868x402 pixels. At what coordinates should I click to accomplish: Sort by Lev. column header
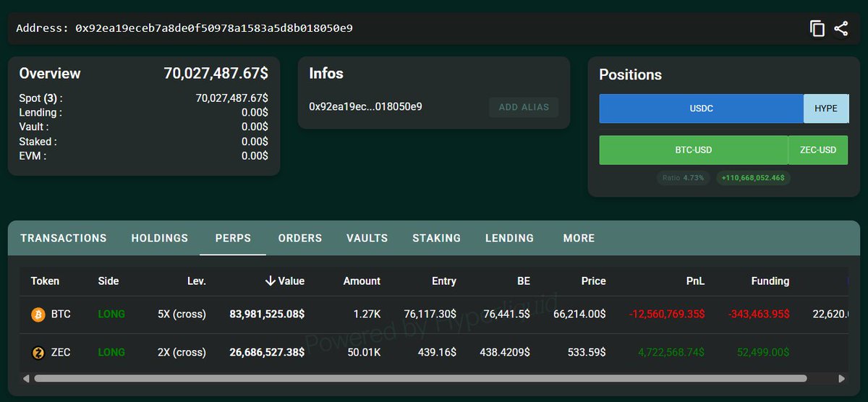196,281
